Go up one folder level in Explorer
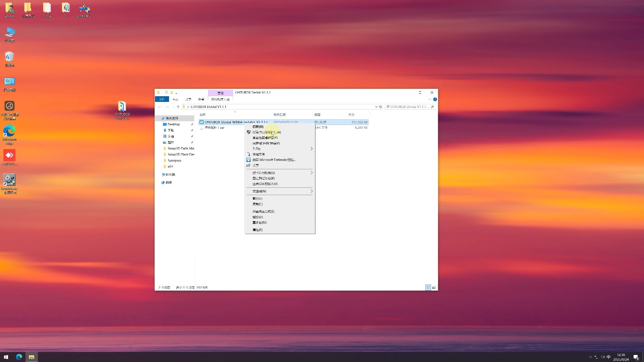Image resolution: width=644 pixels, height=362 pixels. (178, 107)
